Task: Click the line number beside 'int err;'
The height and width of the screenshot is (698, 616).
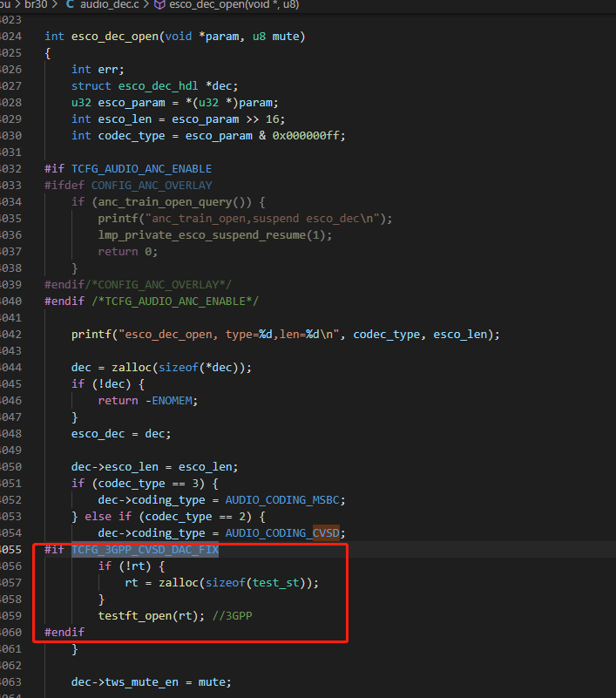Action: [x=11, y=70]
